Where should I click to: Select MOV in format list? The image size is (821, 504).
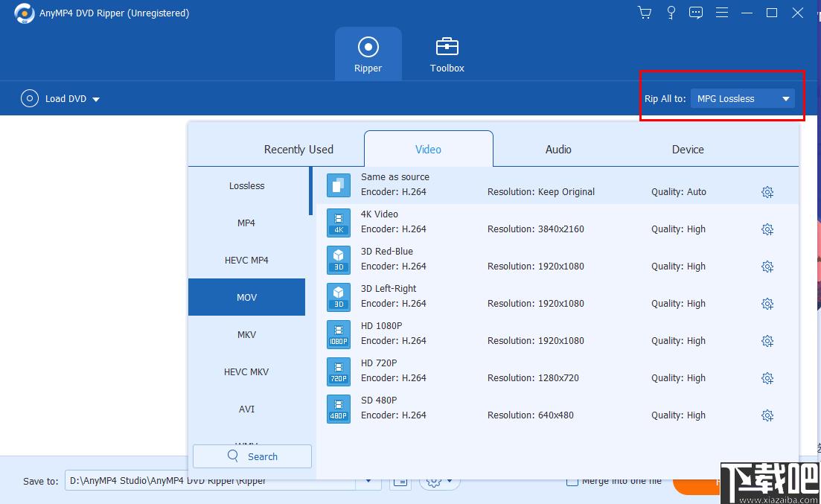pos(246,297)
